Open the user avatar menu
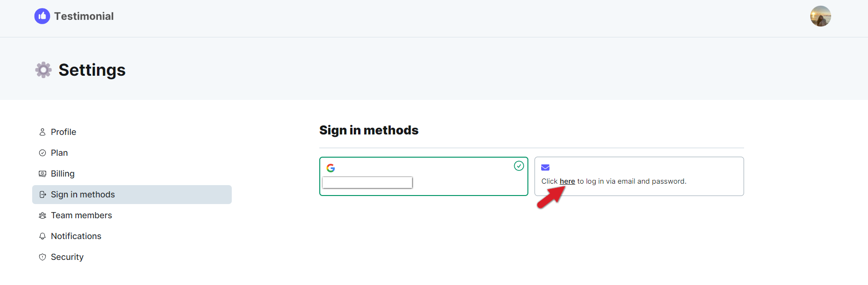 click(x=820, y=16)
